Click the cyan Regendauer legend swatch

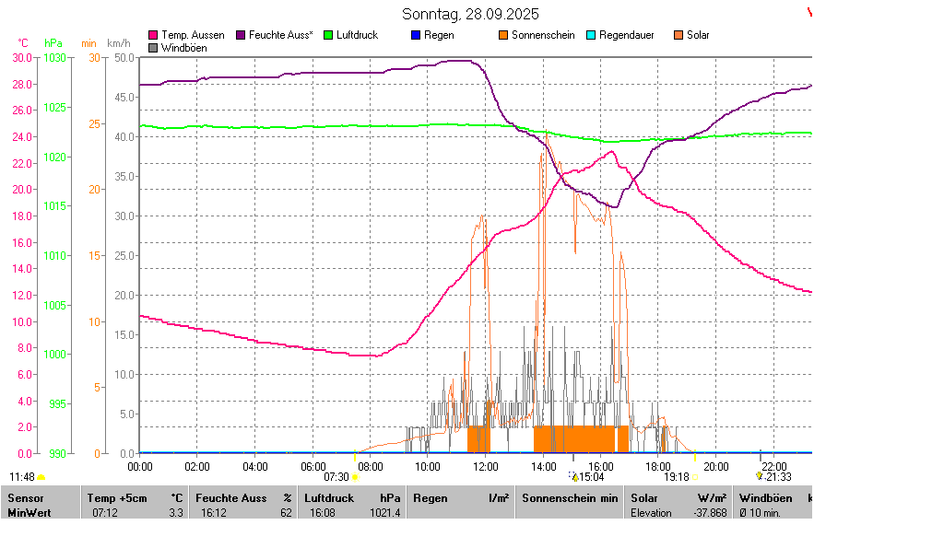tap(591, 35)
